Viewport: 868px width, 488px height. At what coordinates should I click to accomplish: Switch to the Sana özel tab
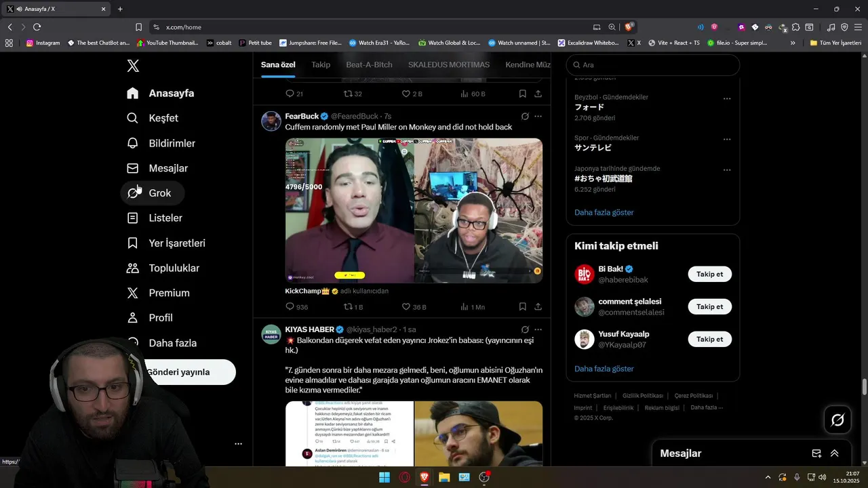pos(278,64)
